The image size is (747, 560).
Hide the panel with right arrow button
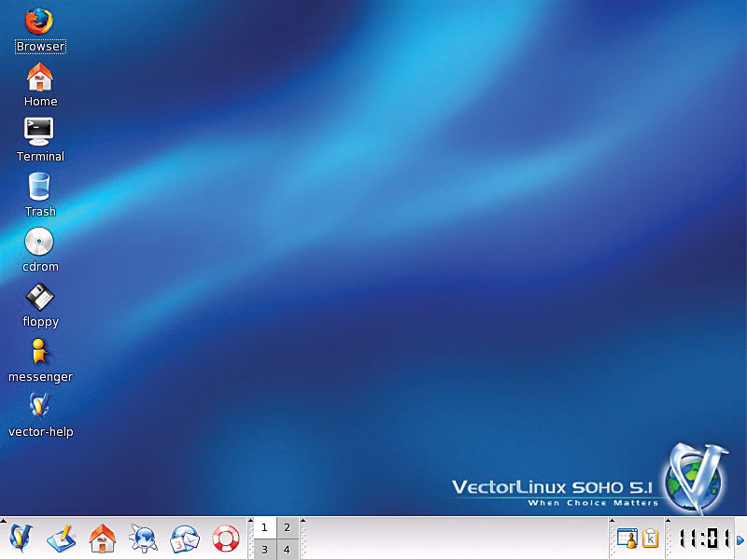740,540
